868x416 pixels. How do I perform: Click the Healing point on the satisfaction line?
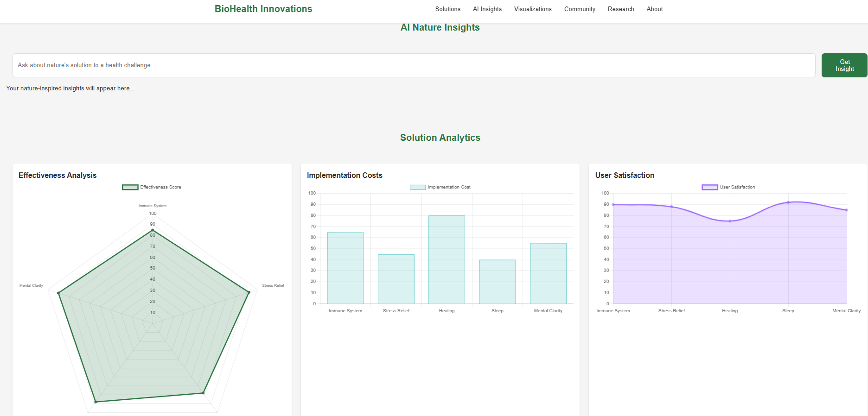(x=730, y=221)
